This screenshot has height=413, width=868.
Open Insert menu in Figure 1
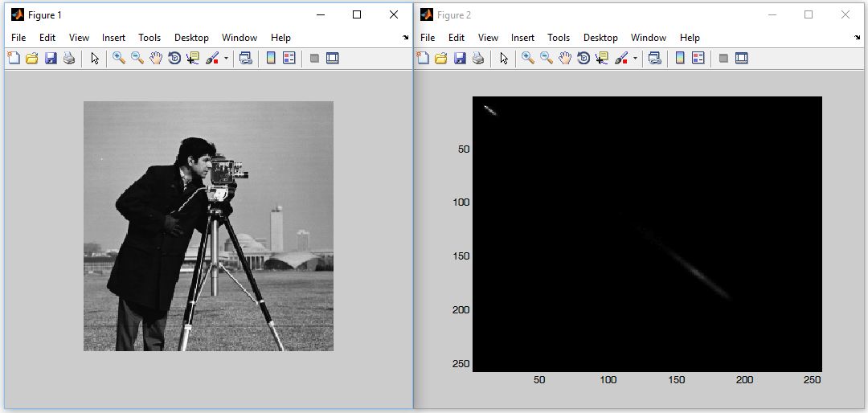pyautogui.click(x=113, y=38)
